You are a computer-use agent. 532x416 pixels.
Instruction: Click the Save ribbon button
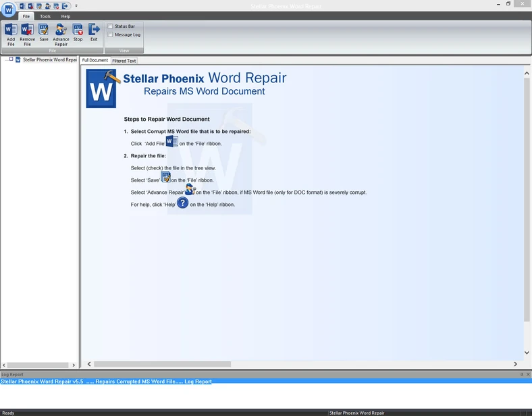point(43,32)
